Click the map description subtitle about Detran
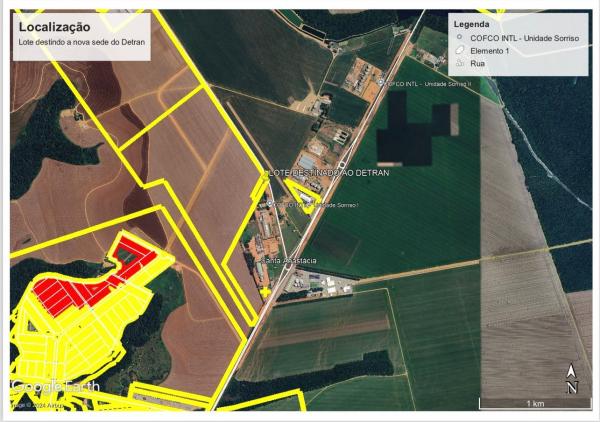600x422 pixels. click(x=80, y=43)
